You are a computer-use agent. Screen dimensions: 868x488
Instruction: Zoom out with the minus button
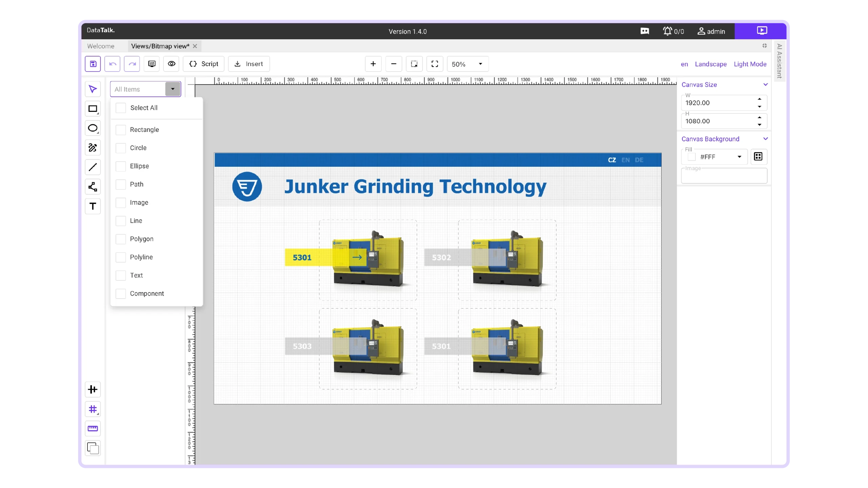tap(394, 64)
